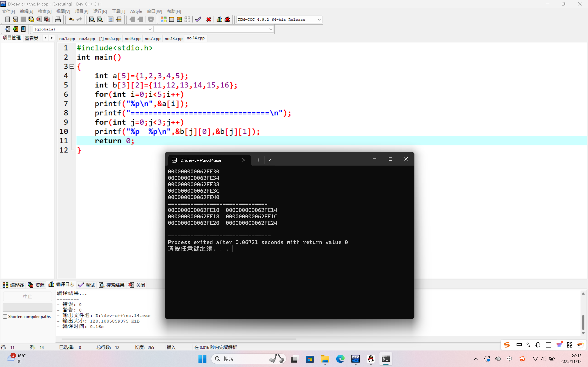Toggle the Shorten compiler paths checkbox
Screen dimensions: 588x367
(5, 317)
